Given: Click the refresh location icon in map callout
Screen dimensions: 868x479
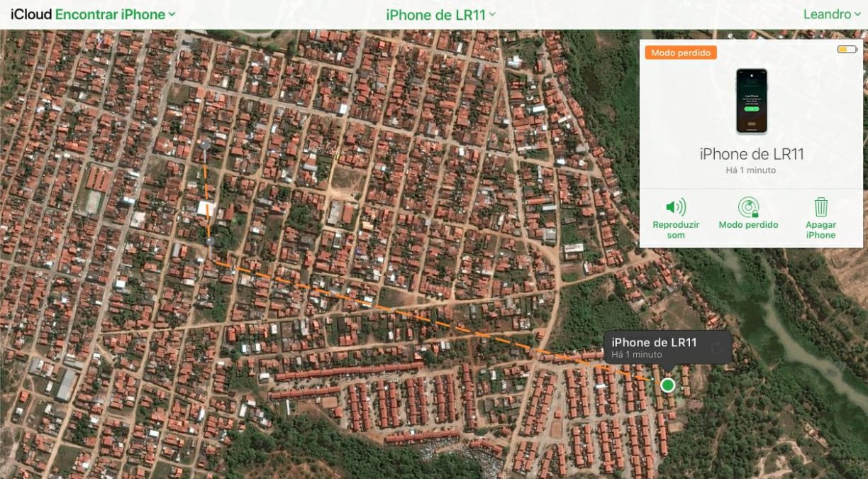Looking at the screenshot, I should (x=717, y=347).
